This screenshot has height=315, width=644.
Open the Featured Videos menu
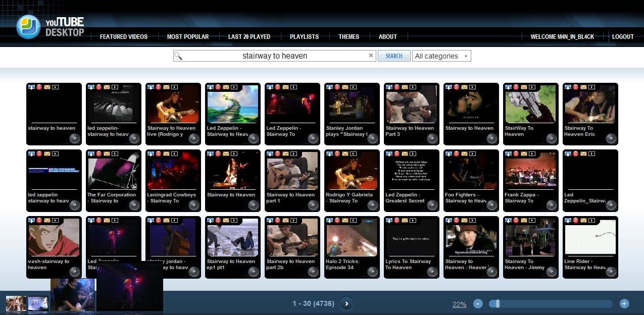click(124, 37)
